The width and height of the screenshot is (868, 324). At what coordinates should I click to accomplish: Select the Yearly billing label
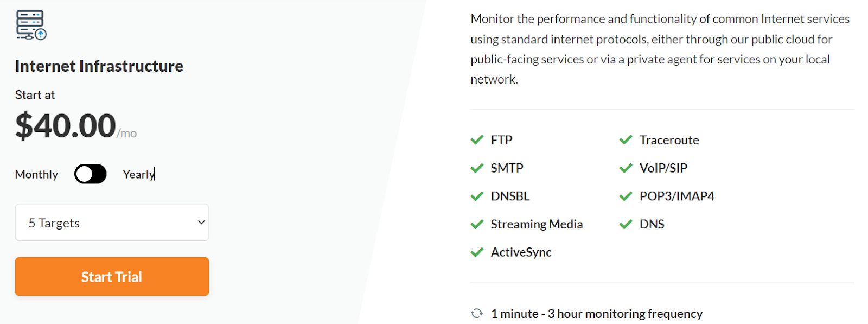click(x=139, y=175)
